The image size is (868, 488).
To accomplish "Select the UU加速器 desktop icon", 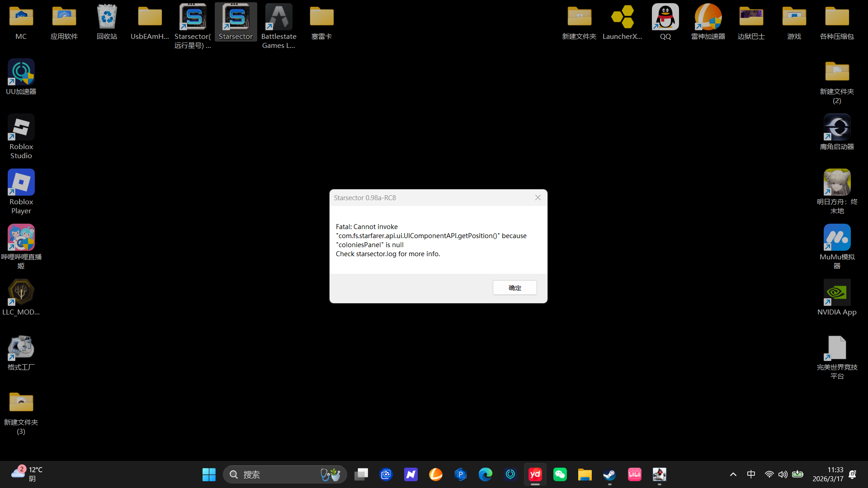I will (21, 77).
